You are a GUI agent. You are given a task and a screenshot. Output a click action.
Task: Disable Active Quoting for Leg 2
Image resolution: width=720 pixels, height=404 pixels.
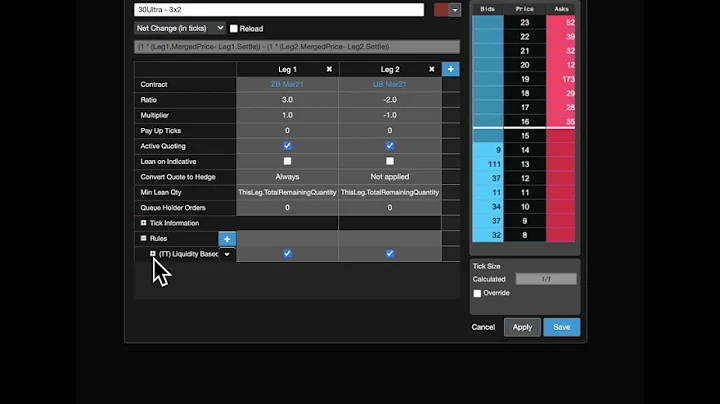click(x=390, y=146)
